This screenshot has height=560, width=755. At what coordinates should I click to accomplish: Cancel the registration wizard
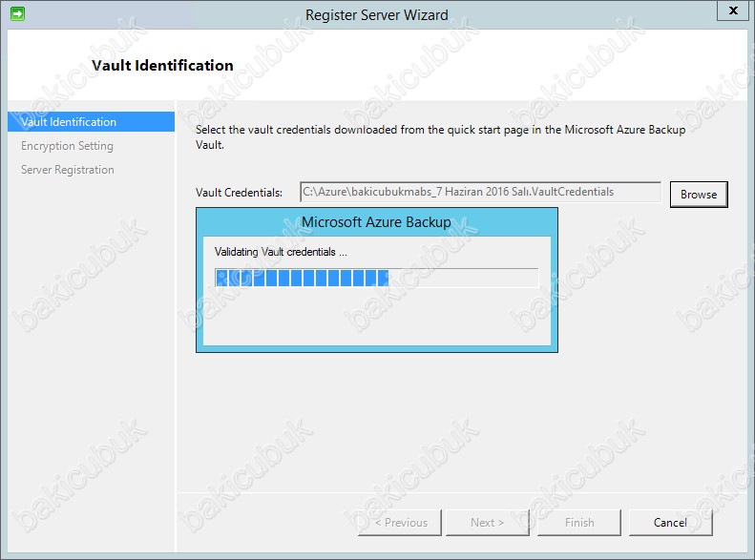[670, 523]
